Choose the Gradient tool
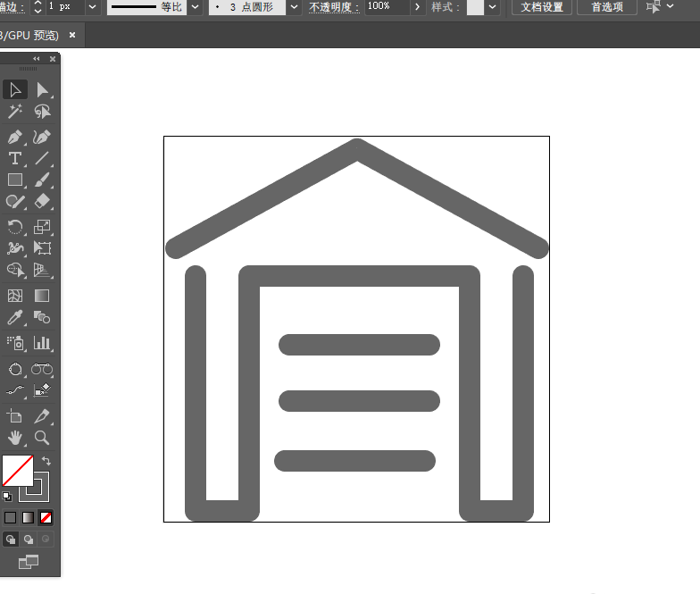Image resolution: width=700 pixels, height=594 pixels. 42,296
